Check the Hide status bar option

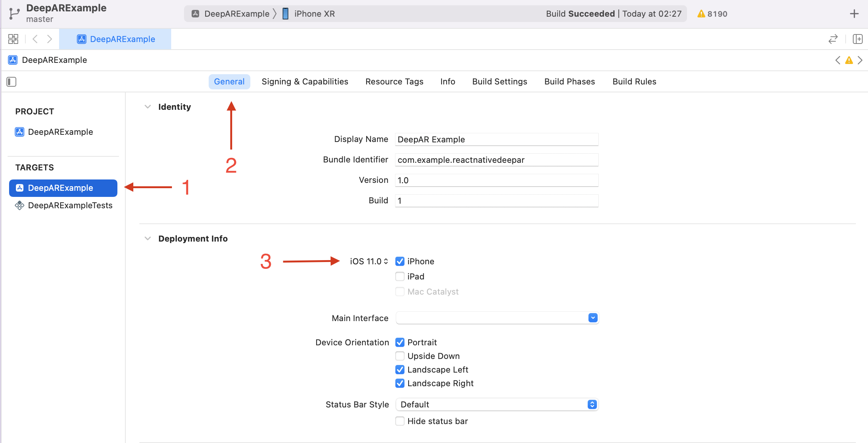(400, 421)
